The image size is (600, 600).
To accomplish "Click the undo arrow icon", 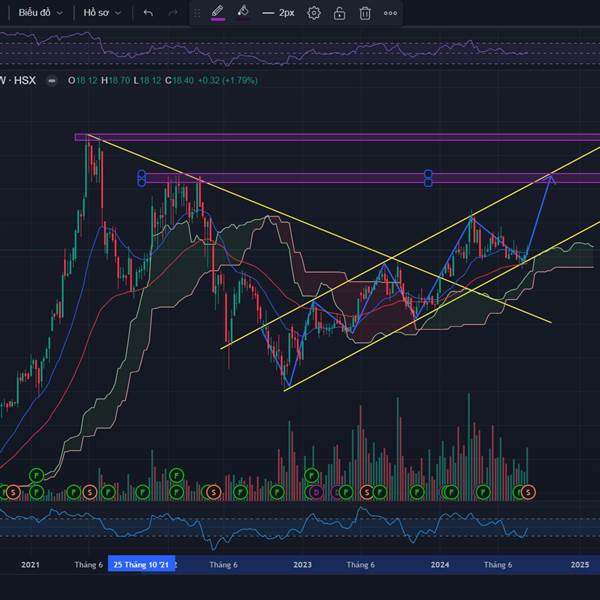I will click(x=148, y=13).
